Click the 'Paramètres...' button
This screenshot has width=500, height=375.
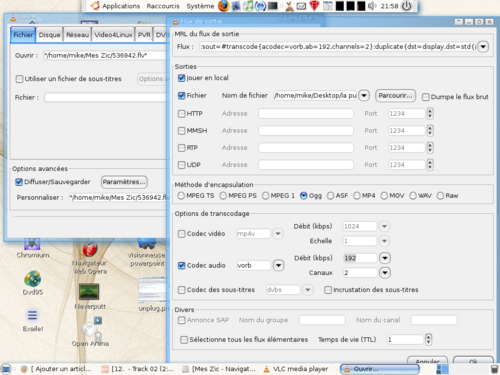pos(124,182)
